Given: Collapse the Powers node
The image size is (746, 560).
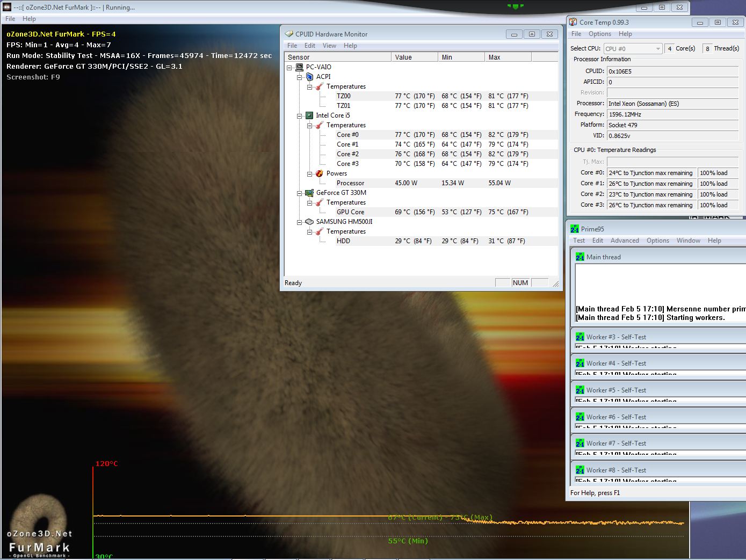Looking at the screenshot, I should pyautogui.click(x=310, y=174).
